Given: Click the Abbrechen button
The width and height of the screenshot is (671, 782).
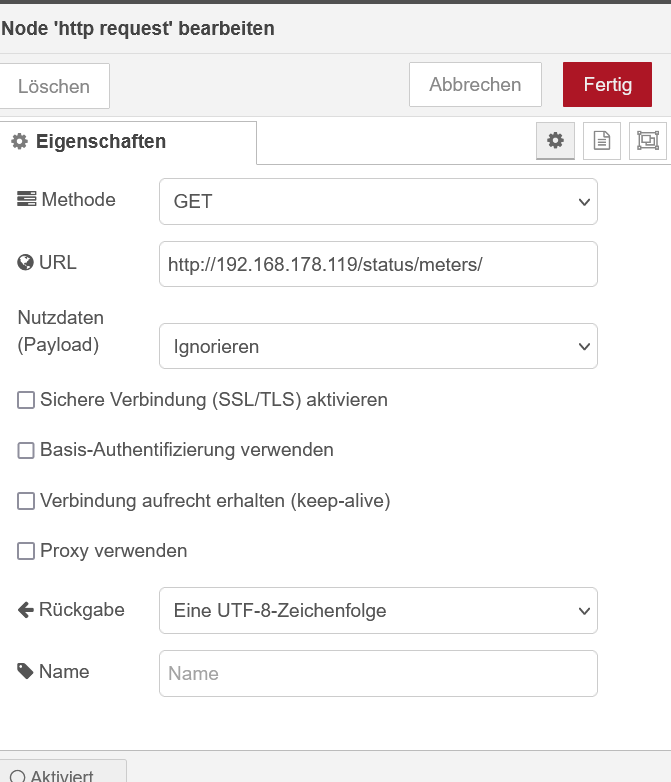Looking at the screenshot, I should [x=475, y=85].
